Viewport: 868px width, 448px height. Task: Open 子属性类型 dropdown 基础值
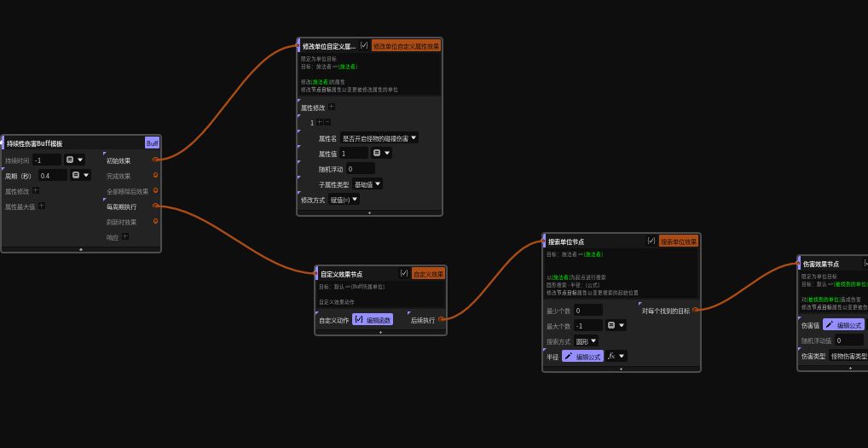coord(367,183)
